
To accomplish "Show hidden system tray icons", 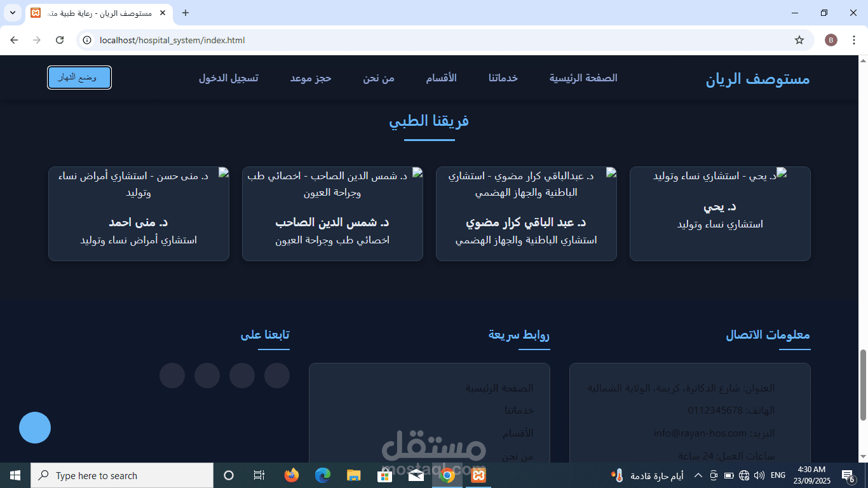I will 698,475.
